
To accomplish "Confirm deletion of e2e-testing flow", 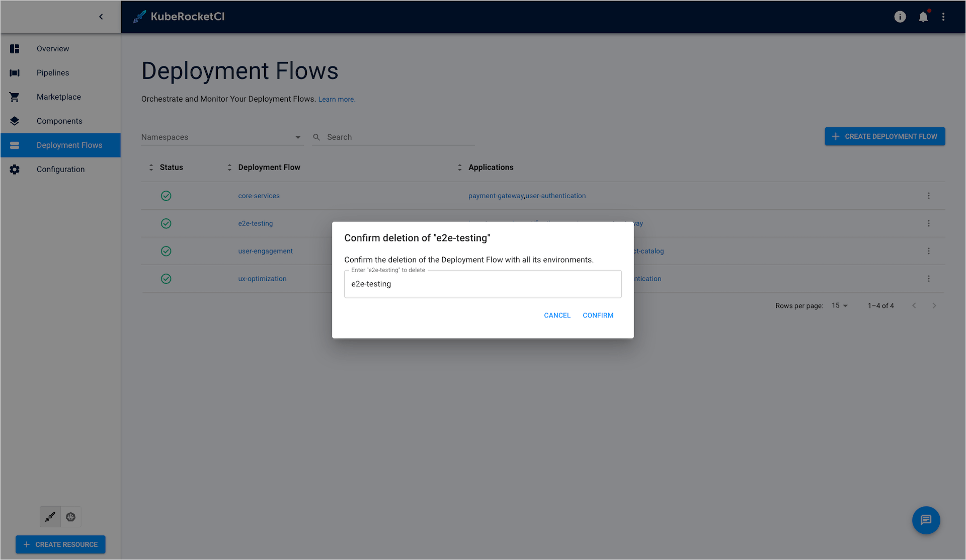I will pos(598,315).
